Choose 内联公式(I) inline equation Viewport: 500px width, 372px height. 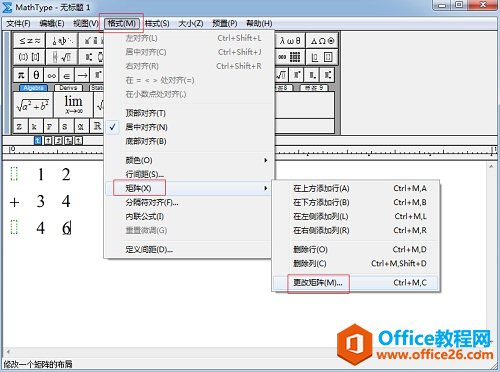click(x=145, y=216)
